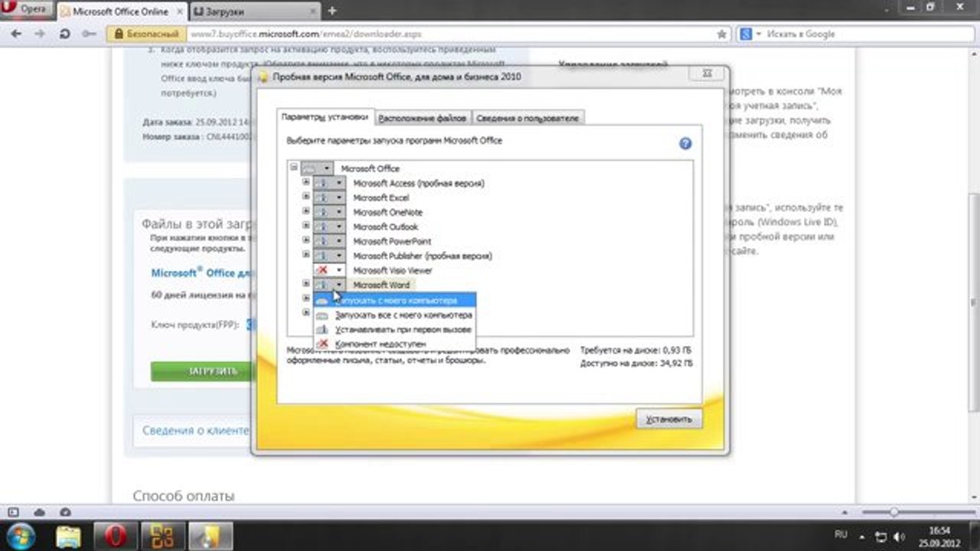
Task: Choose Устанавливать при первом вызове option
Action: tap(395, 330)
